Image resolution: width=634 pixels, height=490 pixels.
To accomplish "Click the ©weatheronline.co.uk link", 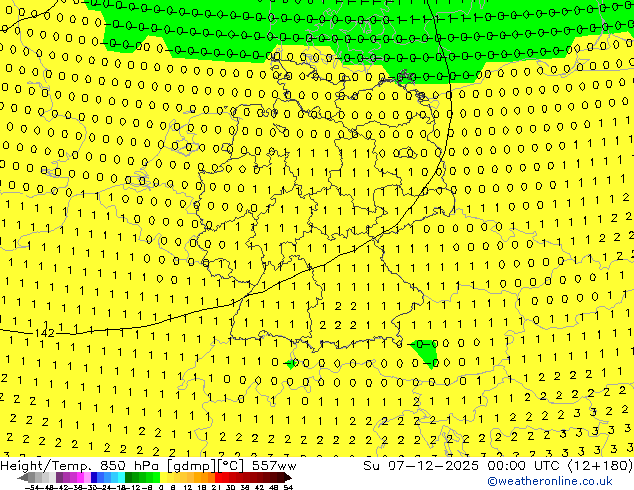I will point(549,481).
